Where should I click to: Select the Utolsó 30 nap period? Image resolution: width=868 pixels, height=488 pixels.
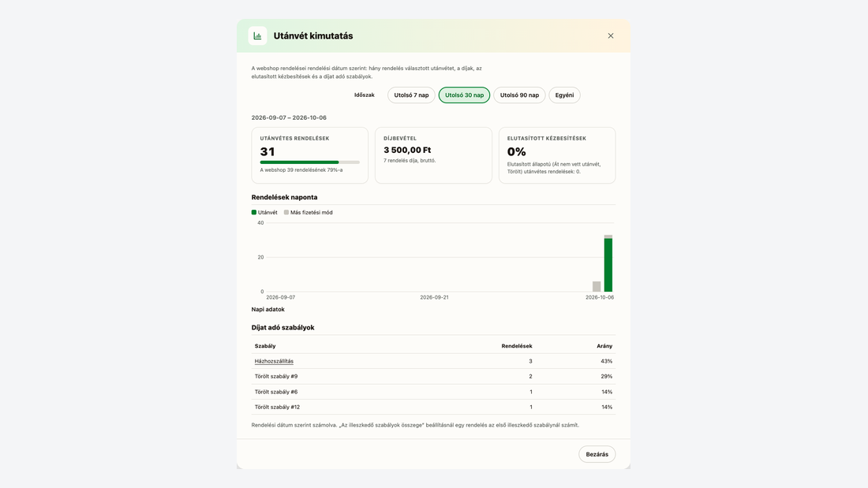click(465, 95)
